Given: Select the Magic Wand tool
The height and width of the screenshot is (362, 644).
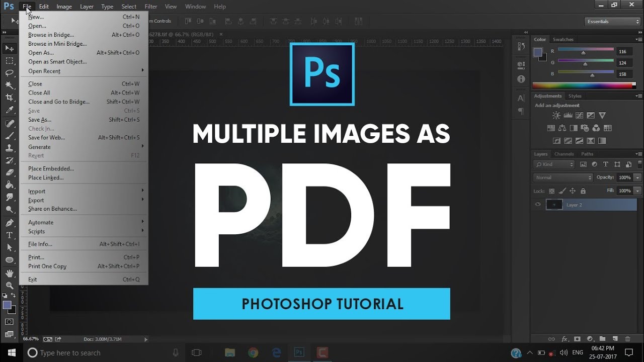Looking at the screenshot, I should [x=9, y=85].
